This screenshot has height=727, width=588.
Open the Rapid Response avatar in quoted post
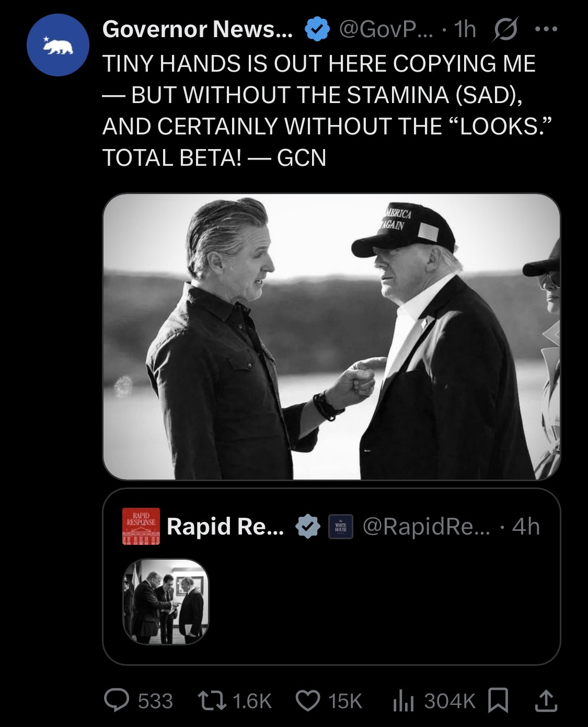click(x=141, y=526)
